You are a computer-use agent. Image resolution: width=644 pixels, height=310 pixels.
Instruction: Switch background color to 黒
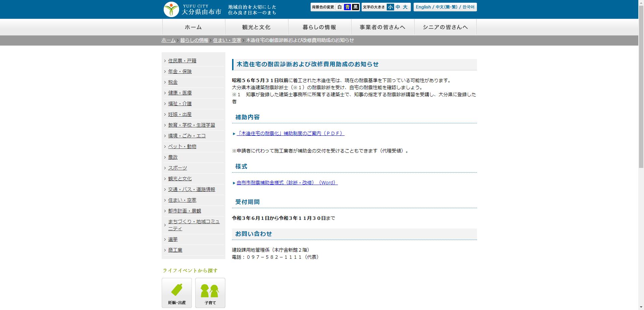click(x=356, y=7)
